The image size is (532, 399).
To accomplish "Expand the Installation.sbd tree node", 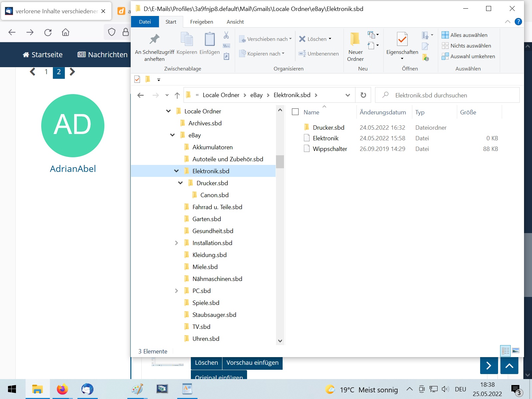I will [177, 243].
